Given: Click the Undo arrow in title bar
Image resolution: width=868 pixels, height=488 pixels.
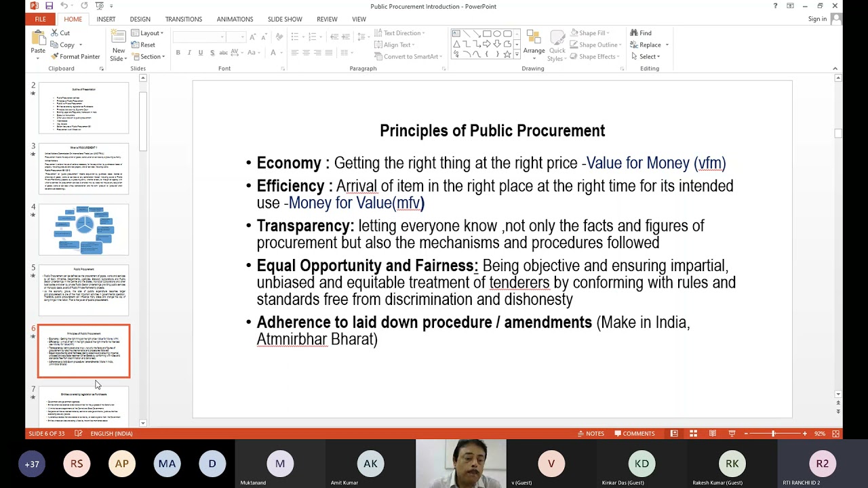Looking at the screenshot, I should click(64, 6).
